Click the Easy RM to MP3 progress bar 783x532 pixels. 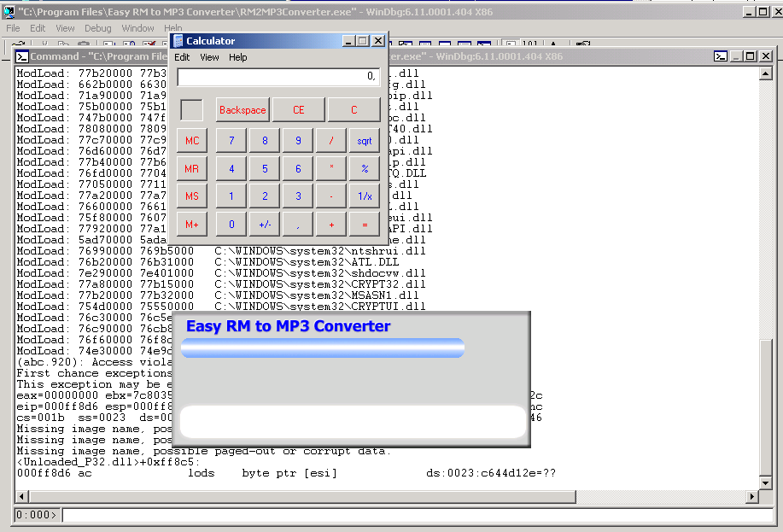(322, 348)
